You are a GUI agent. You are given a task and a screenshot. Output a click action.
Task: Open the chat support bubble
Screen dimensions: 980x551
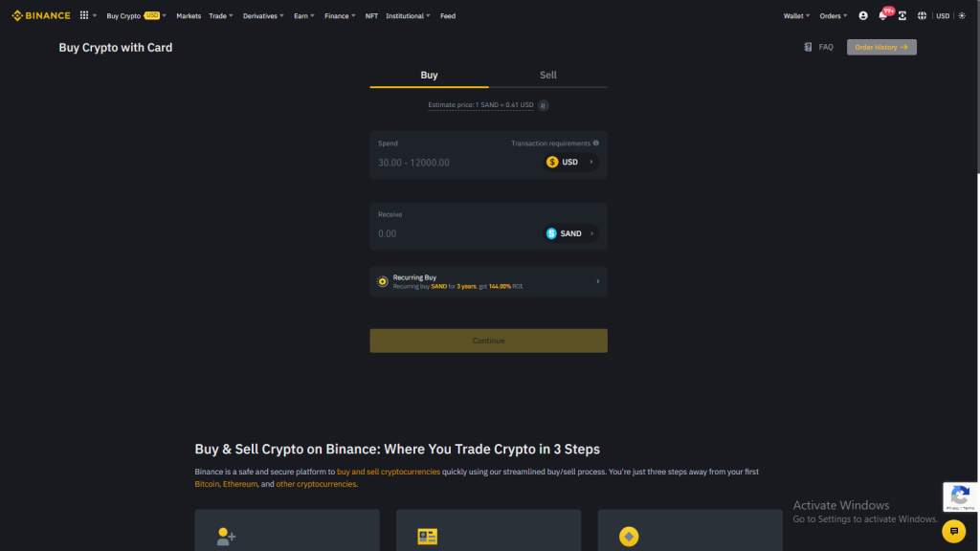(x=953, y=531)
